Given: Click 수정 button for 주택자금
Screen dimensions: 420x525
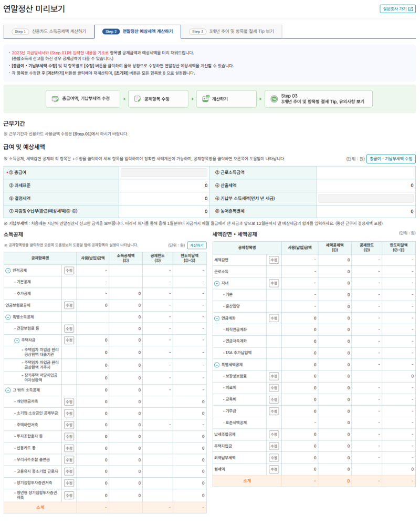Looking at the screenshot, I should pos(69,340).
